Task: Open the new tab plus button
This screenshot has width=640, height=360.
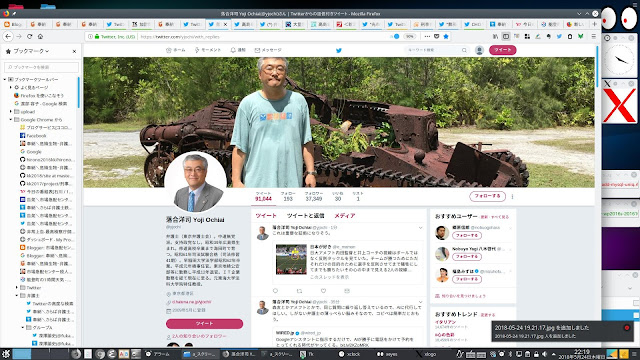Action: pos(594,24)
